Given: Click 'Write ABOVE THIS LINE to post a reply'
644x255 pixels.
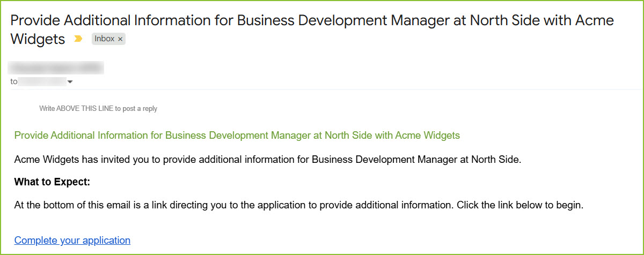Looking at the screenshot, I should (98, 109).
